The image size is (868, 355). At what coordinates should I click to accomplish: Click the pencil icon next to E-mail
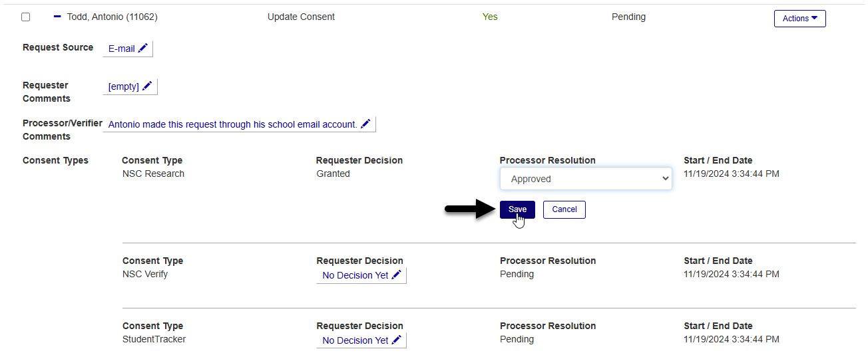tap(142, 49)
